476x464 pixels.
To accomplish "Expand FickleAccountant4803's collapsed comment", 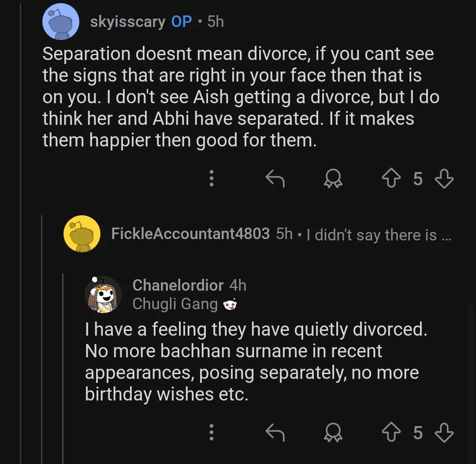I will [x=376, y=235].
